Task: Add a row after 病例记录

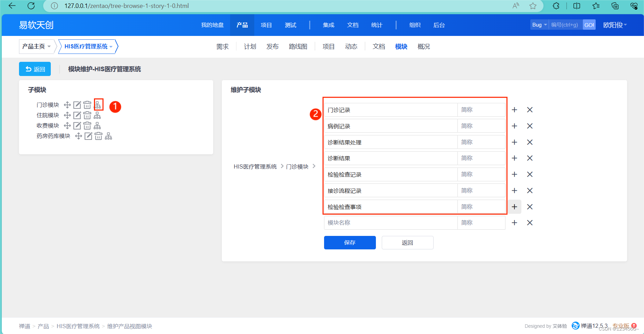Action: [514, 126]
